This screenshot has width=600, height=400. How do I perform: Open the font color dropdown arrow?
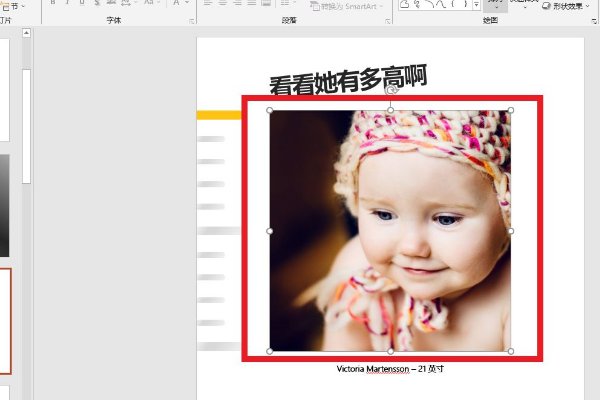click(187, 3)
